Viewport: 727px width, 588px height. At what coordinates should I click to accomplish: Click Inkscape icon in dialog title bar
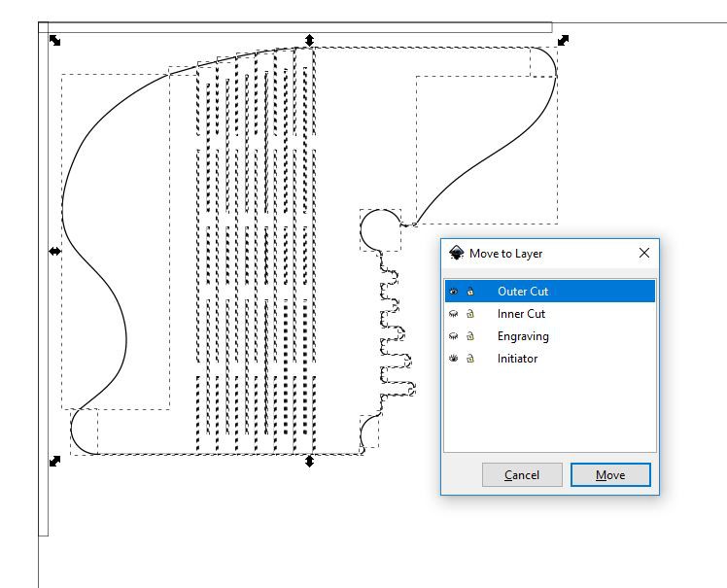[456, 254]
